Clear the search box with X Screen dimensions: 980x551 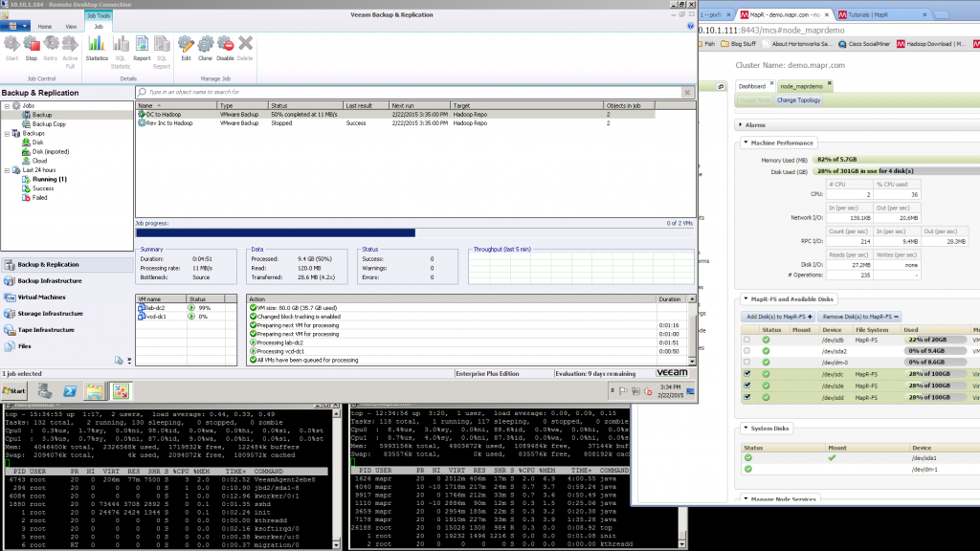click(x=687, y=92)
